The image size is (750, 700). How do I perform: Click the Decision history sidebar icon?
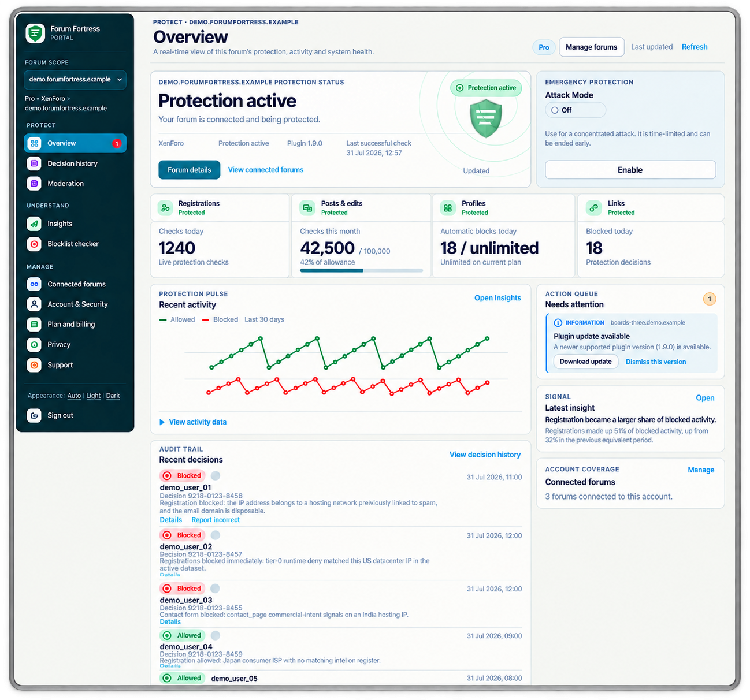pos(34,163)
